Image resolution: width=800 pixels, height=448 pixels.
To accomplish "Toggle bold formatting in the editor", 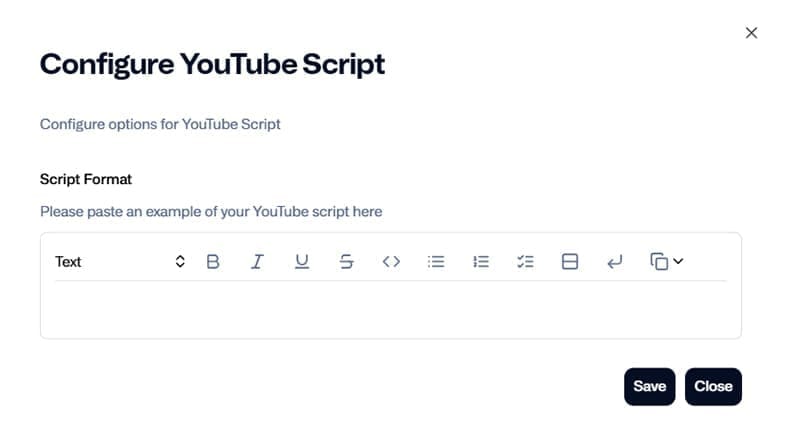I will [x=213, y=262].
